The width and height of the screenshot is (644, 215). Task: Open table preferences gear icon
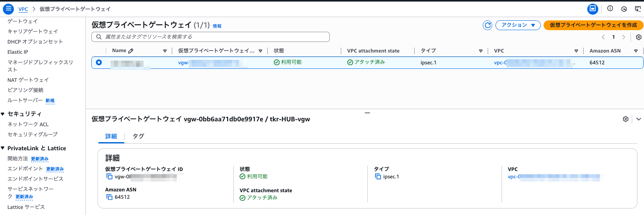pos(639,37)
